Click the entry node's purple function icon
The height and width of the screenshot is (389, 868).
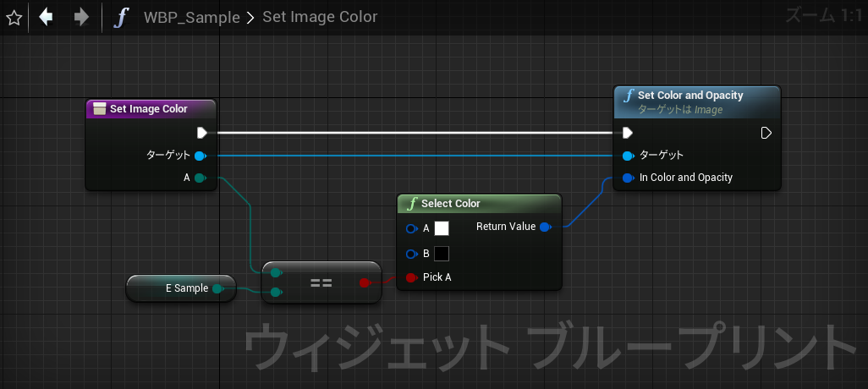coord(99,109)
